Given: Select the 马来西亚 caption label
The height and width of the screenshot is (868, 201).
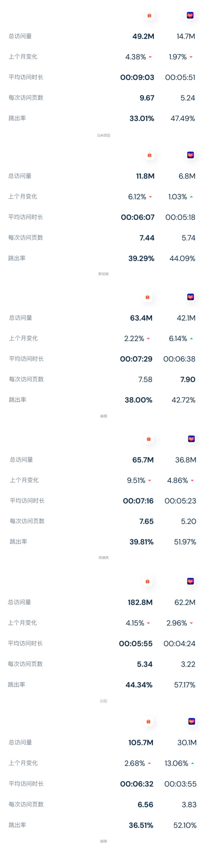Looking at the screenshot, I should point(104,136).
